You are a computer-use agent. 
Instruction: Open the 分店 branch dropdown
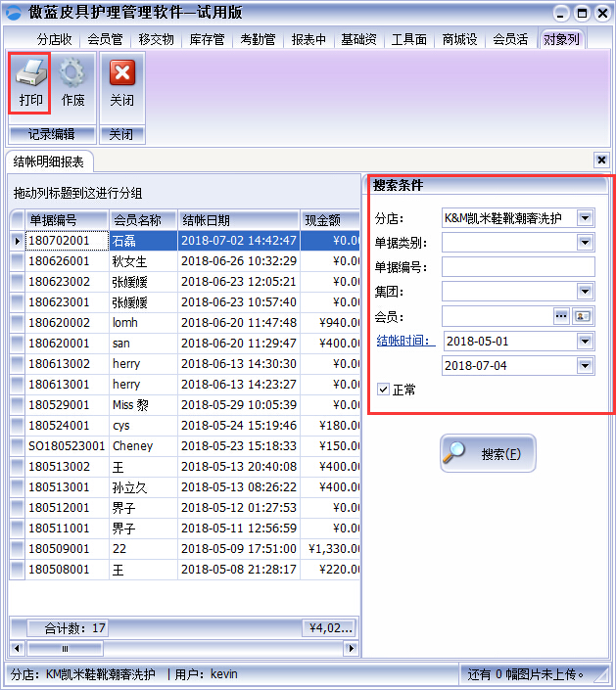pos(585,217)
